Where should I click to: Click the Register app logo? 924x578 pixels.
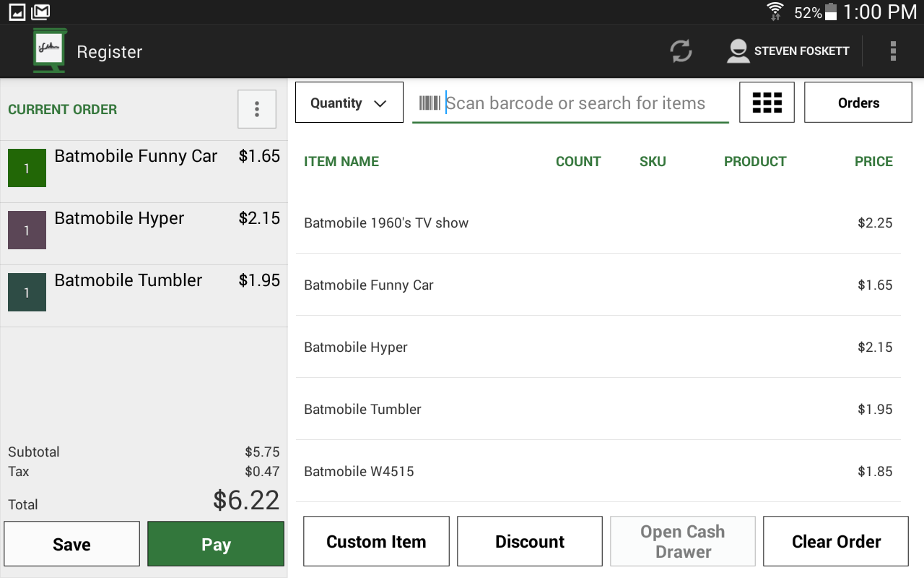50,51
